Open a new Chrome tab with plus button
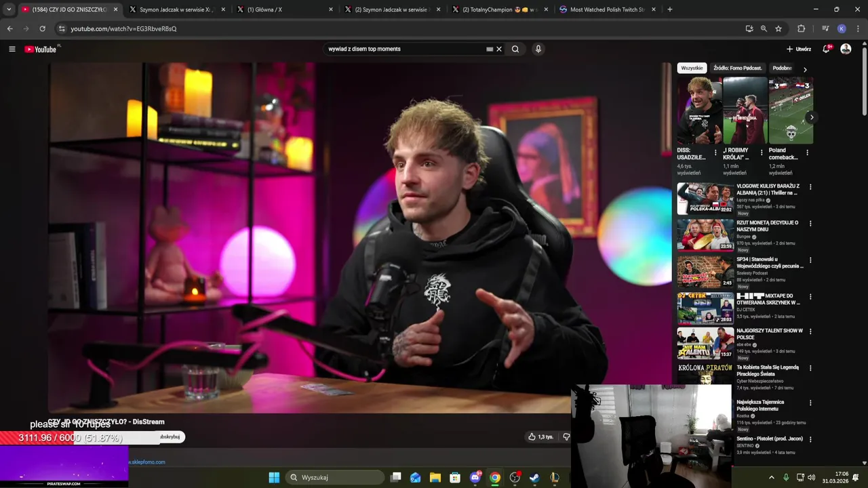This screenshot has width=868, height=488. (670, 9)
